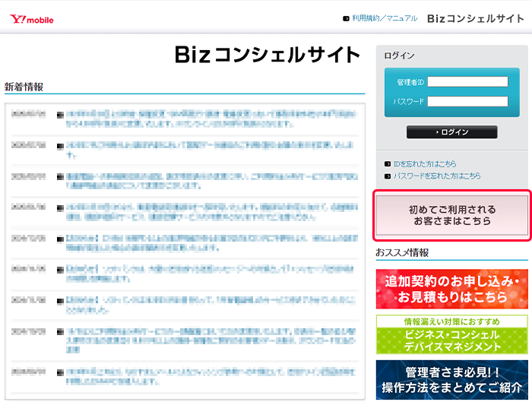Click the Bizコンシェルサイト header text beside 利用規約
532x405 pixels.
coord(476,18)
